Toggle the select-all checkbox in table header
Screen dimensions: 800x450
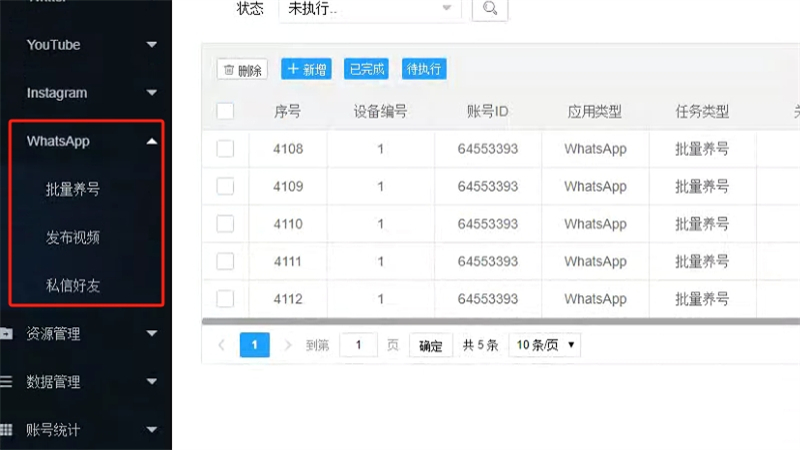(x=225, y=111)
